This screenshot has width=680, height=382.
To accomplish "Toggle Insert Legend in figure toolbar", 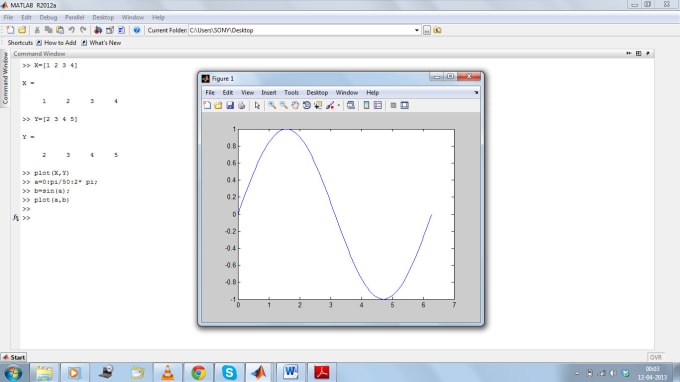I will pyautogui.click(x=378, y=105).
